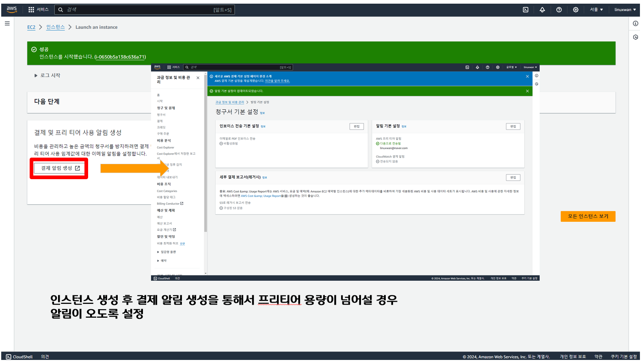
Task: Select Cost Explorer in billing sidebar
Action: [166, 147]
